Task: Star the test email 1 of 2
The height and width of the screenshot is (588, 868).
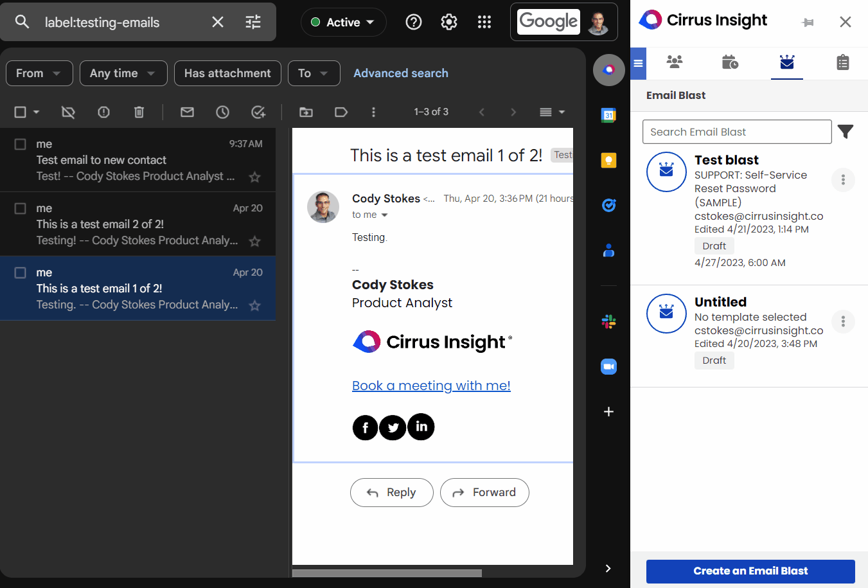Action: coord(255,305)
